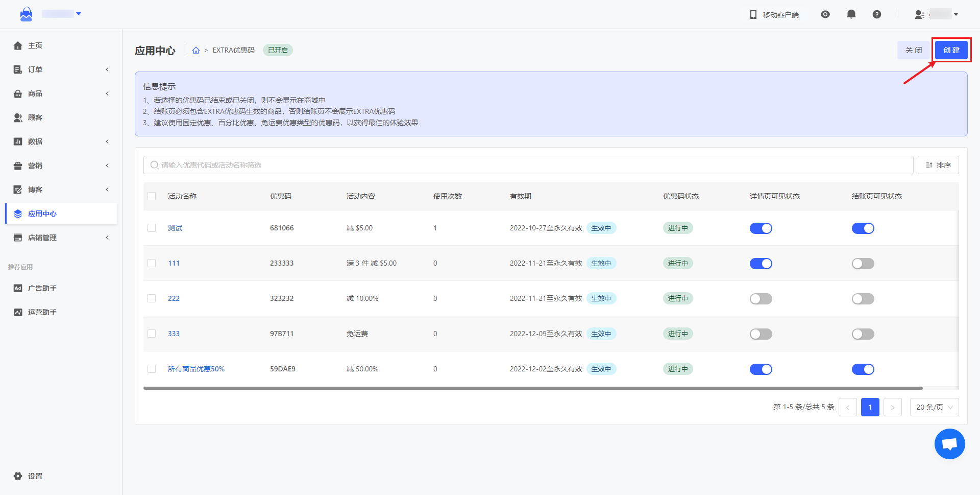The image size is (980, 495).
Task: Expand the 店铺管理 menu chevron
Action: point(107,238)
